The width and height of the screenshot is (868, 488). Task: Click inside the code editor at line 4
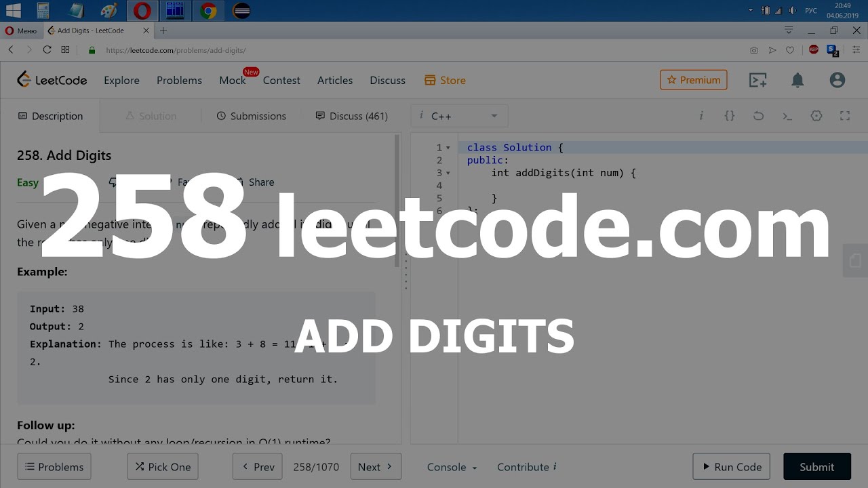click(663, 186)
